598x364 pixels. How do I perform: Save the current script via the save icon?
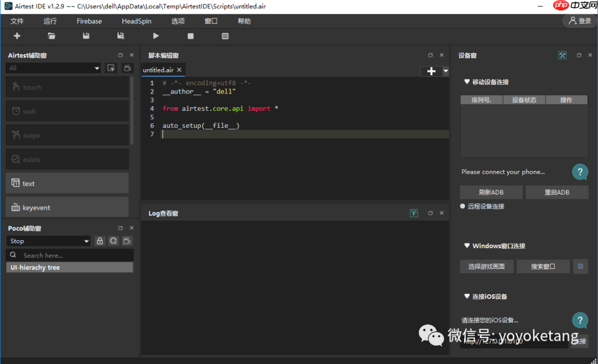[x=85, y=35]
